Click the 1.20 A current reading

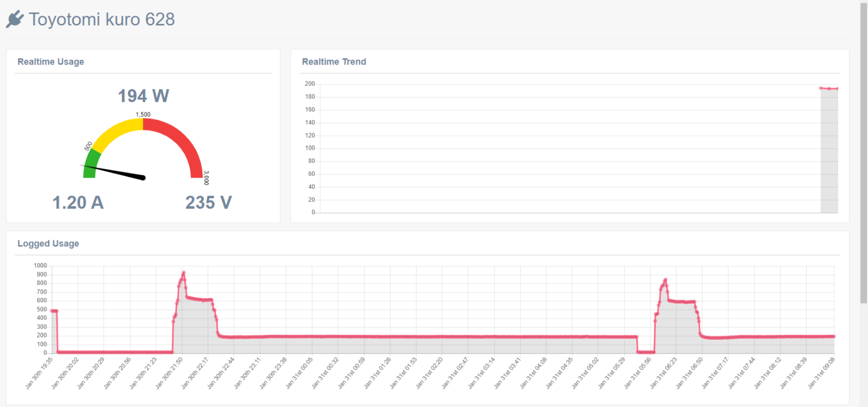pyautogui.click(x=78, y=202)
